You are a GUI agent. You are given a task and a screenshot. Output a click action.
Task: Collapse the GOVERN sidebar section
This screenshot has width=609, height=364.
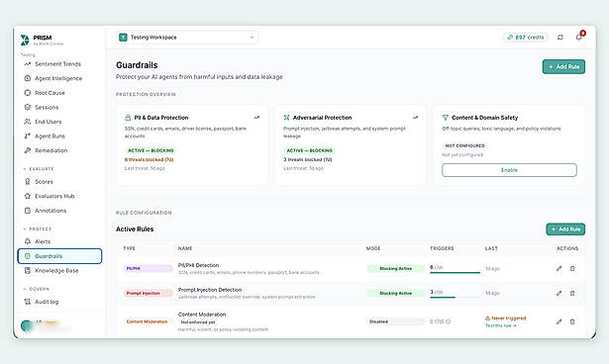click(x=36, y=289)
